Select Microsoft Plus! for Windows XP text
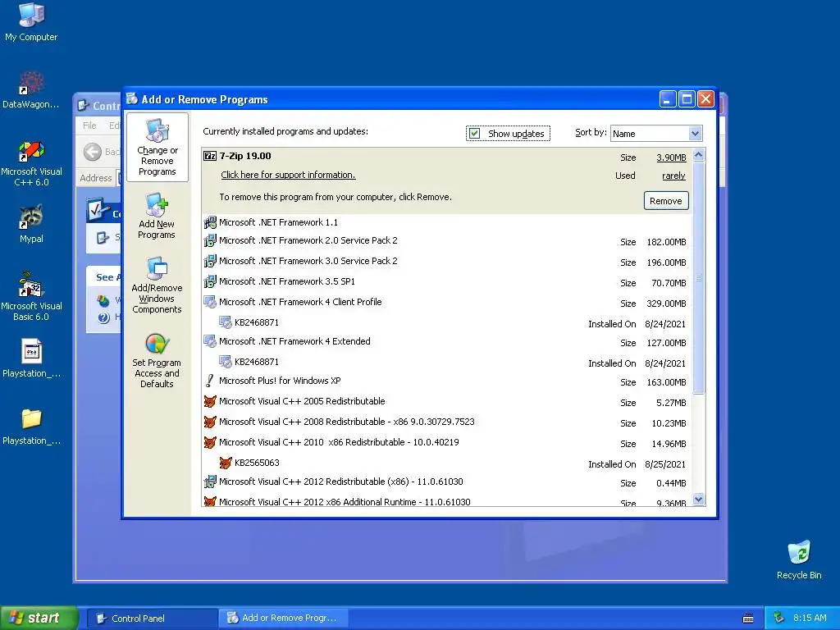The width and height of the screenshot is (840, 630). point(280,381)
